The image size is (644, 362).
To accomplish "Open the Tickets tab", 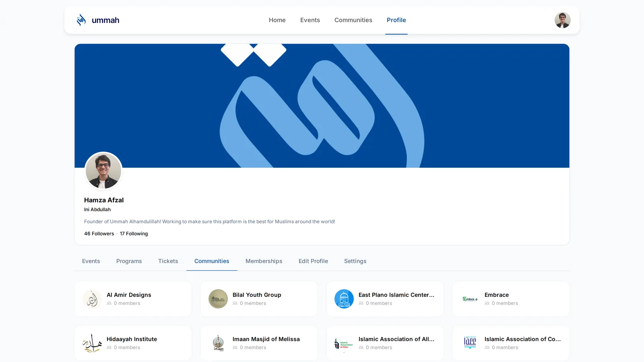I will (168, 261).
